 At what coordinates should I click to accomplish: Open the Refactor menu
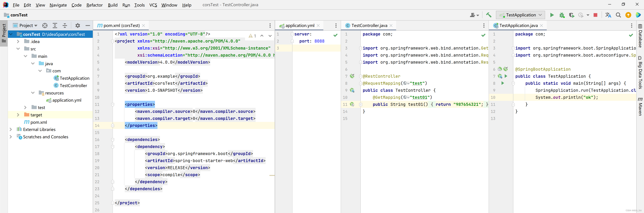click(94, 5)
